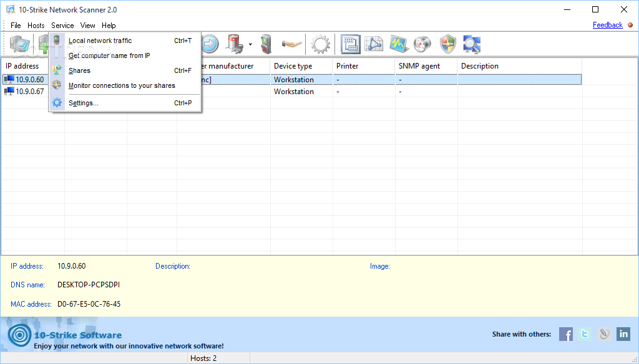Click the MAC address value D0-67-E5-0C-76-45
Screen dimensions: 639x364
click(89, 304)
